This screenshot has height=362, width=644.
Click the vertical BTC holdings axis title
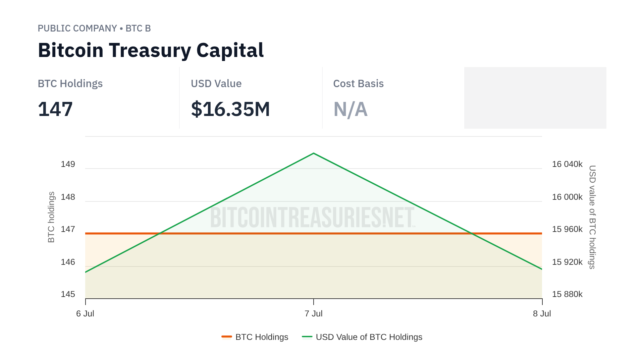51,217
